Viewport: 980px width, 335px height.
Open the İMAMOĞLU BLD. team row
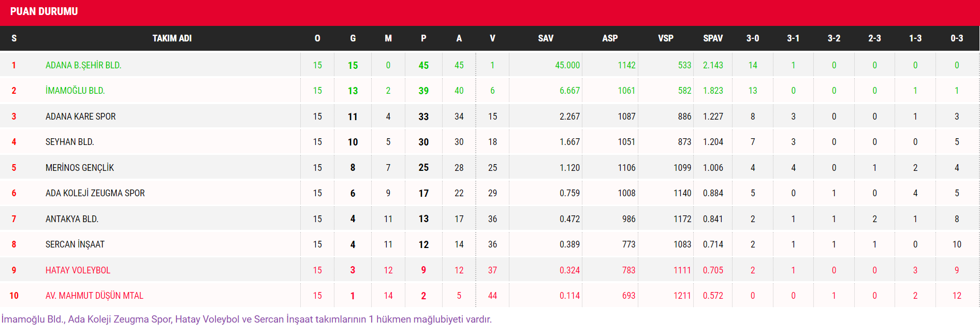point(75,91)
